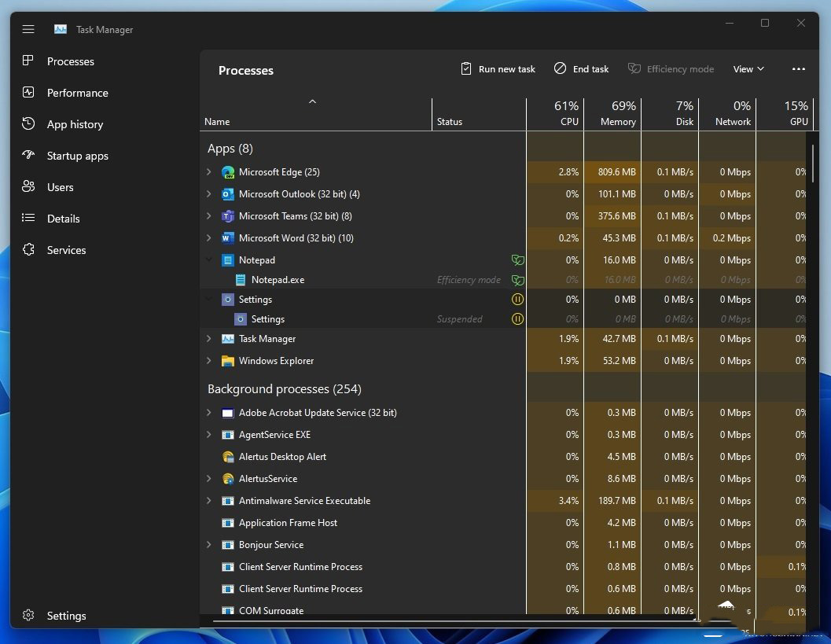This screenshot has height=644, width=831.
Task: Click the yellow suspended pause icon on Settings parent row
Action: [x=518, y=300]
